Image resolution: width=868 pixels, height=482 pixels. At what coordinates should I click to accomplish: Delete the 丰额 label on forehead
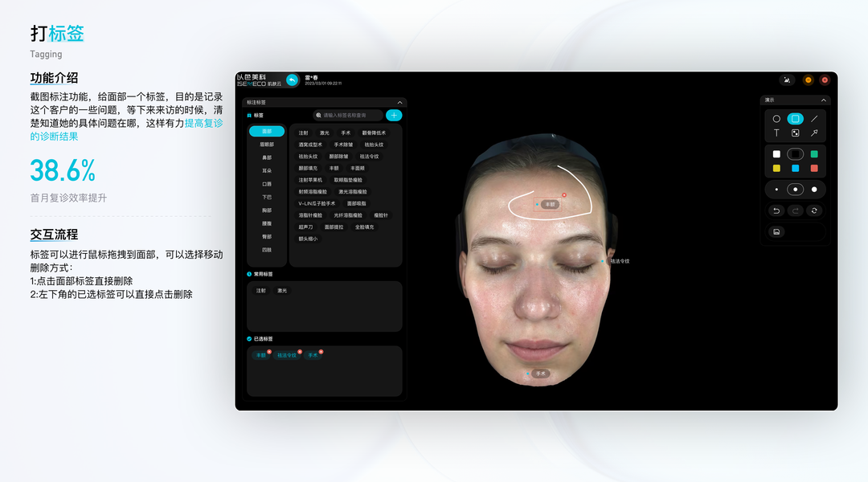coord(564,194)
